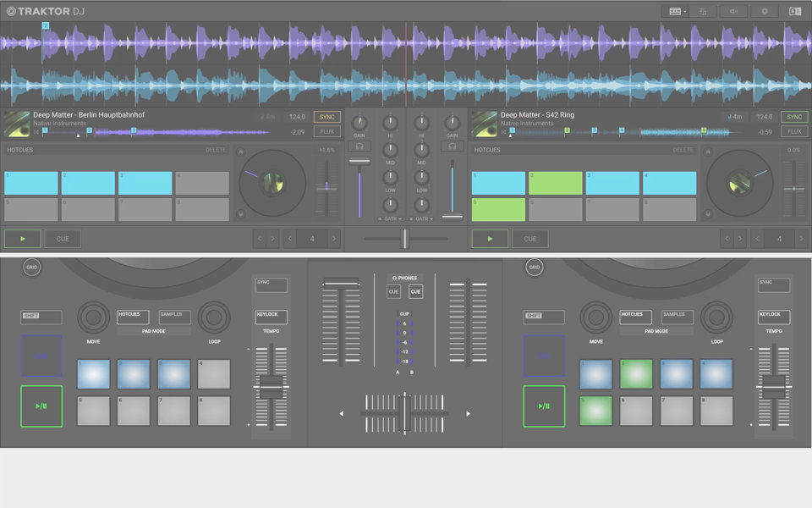The width and height of the screenshot is (812, 508).
Task: Open the layout selector dropdown in header
Action: pos(678,11)
